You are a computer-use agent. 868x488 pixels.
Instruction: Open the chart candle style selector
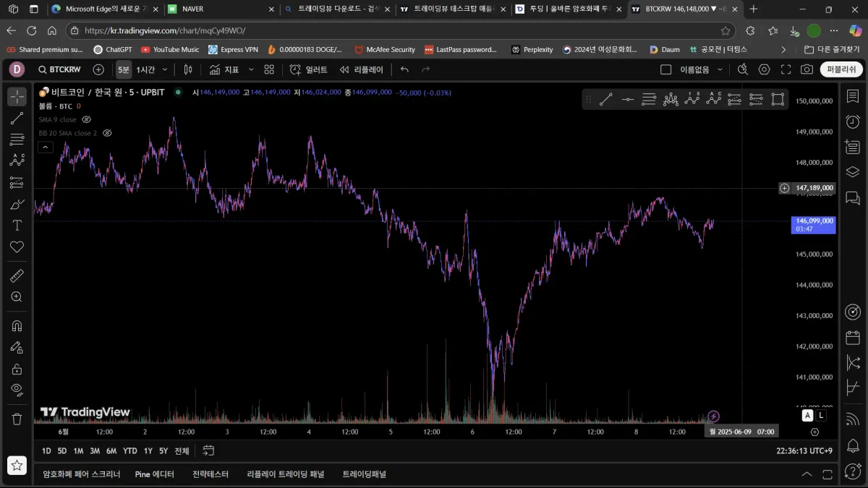[188, 69]
